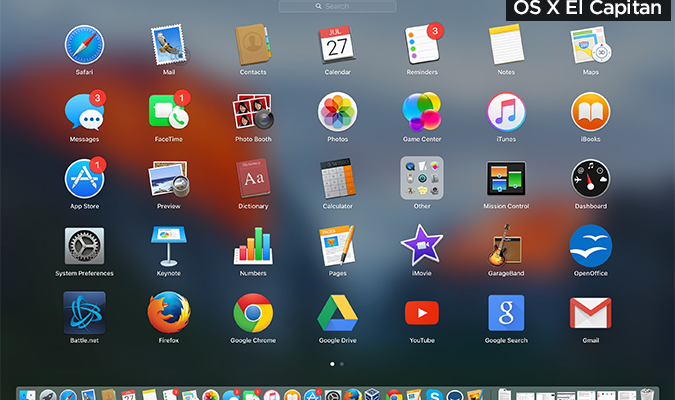Open the Maps app

point(591,45)
